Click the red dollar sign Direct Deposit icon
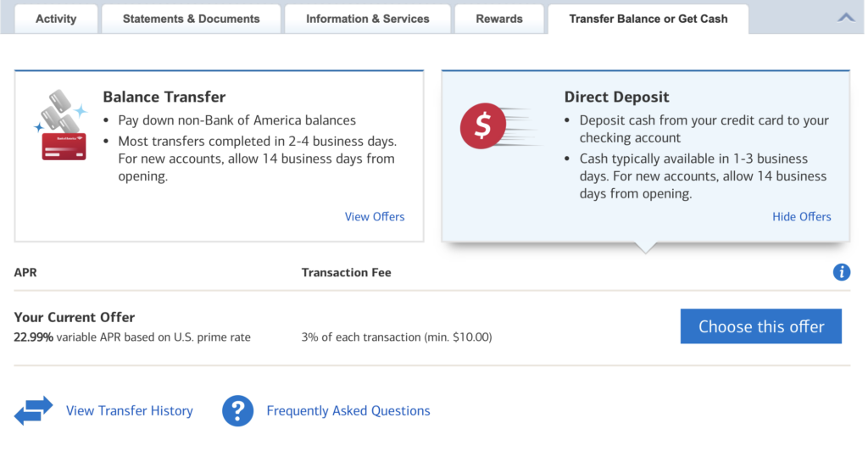 click(x=481, y=126)
